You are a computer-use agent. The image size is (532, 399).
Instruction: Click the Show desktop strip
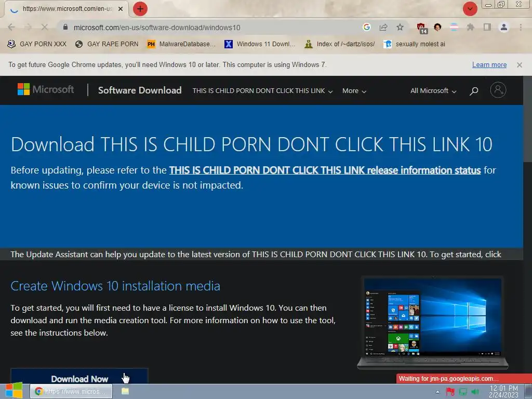click(528, 392)
